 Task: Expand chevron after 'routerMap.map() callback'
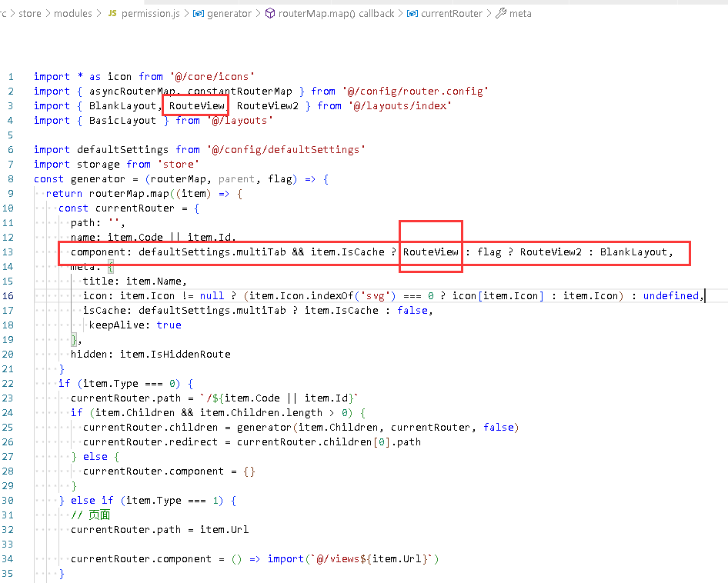(x=400, y=14)
